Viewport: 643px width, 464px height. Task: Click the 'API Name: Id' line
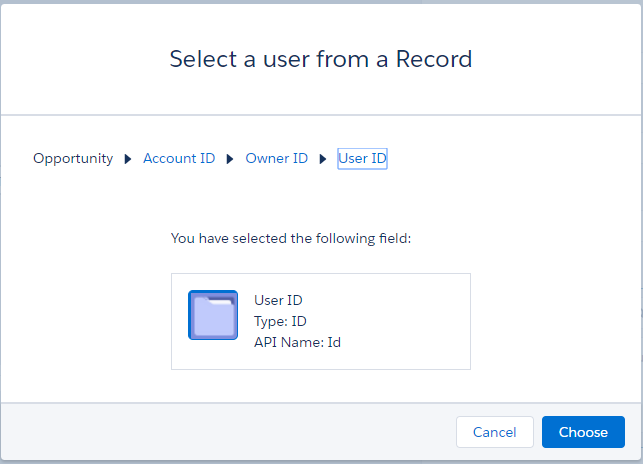tap(298, 342)
